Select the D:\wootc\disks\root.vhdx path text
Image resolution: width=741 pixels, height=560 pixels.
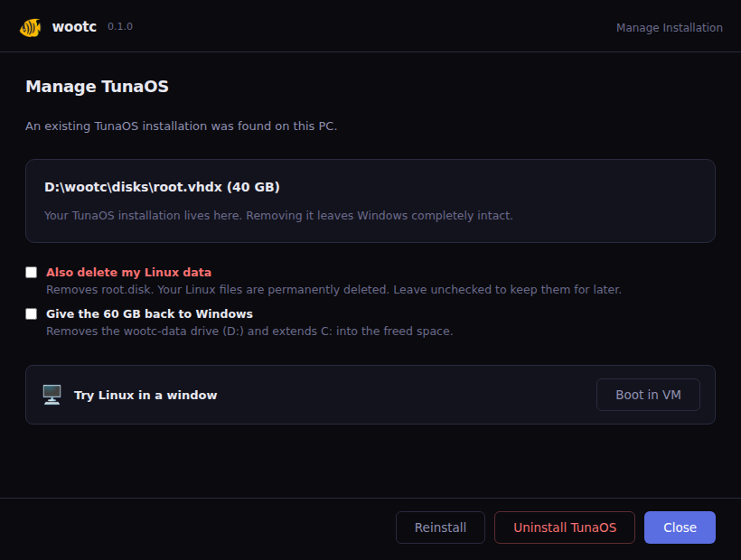[x=133, y=187]
